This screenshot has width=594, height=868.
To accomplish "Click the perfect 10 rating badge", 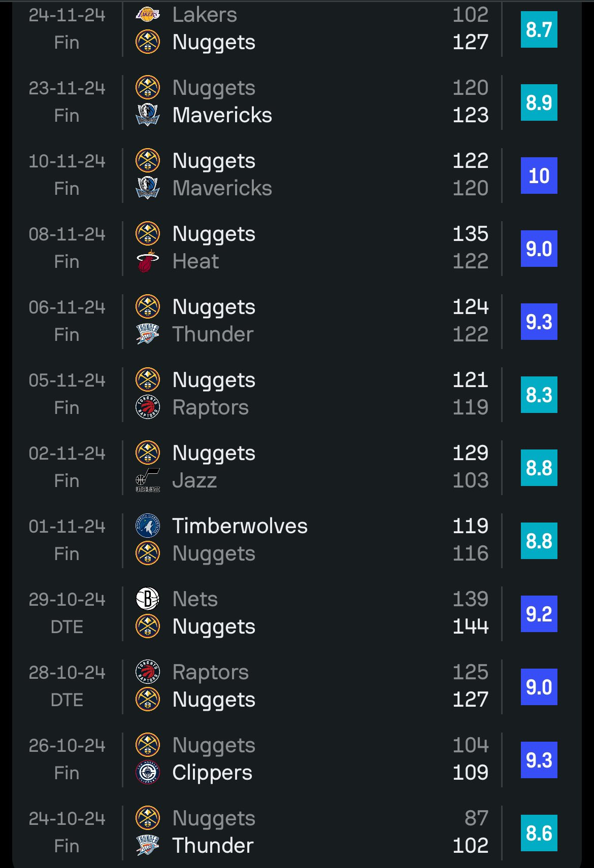I will (539, 176).
